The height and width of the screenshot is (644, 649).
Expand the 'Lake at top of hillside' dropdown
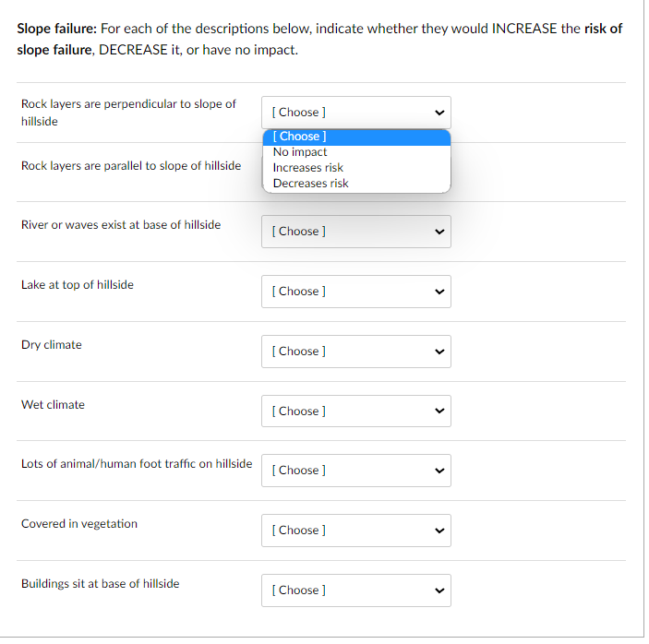click(x=355, y=292)
